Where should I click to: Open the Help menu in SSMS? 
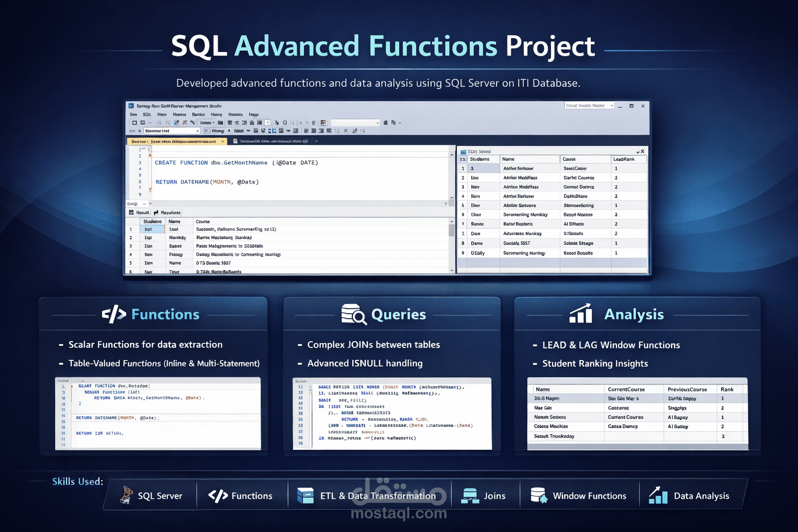point(254,114)
